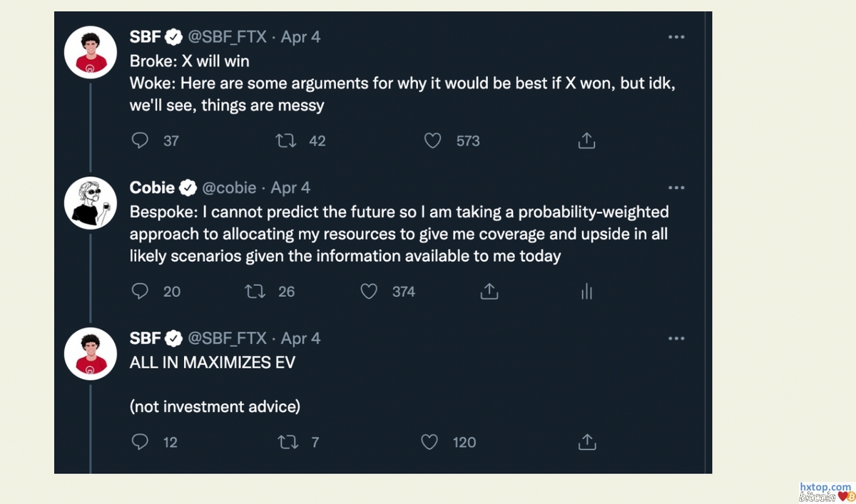Retweet SBF's Broke/Woke tweet
The image size is (856, 504).
(286, 140)
